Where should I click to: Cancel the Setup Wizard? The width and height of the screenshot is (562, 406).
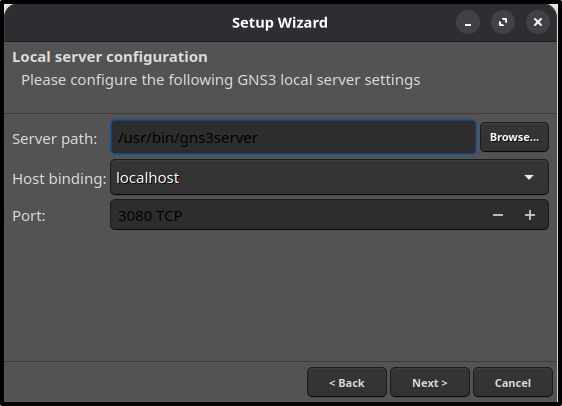(x=513, y=382)
